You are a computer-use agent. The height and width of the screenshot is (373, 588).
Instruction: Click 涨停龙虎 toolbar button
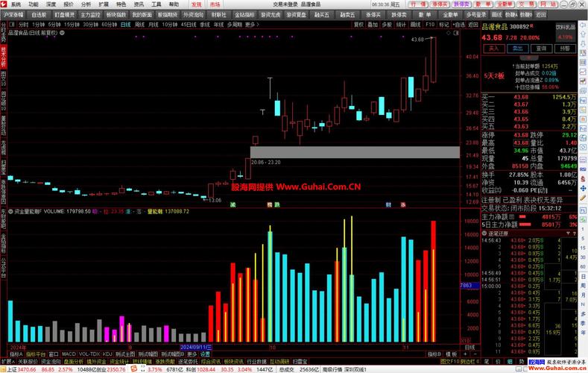pyautogui.click(x=271, y=14)
